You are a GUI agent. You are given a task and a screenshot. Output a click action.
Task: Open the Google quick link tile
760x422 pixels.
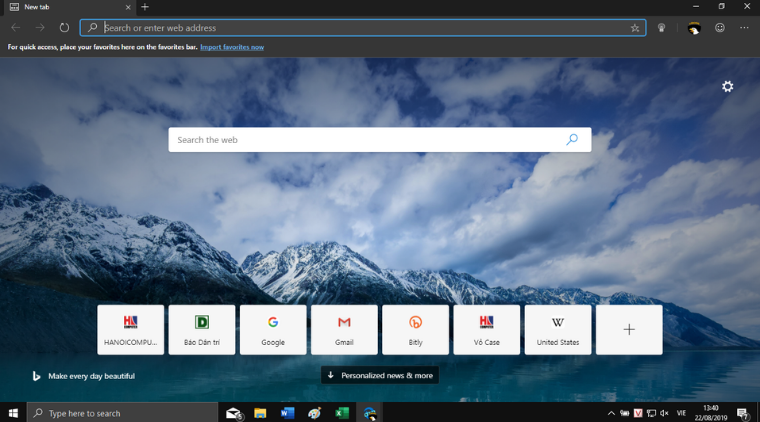[273, 329]
